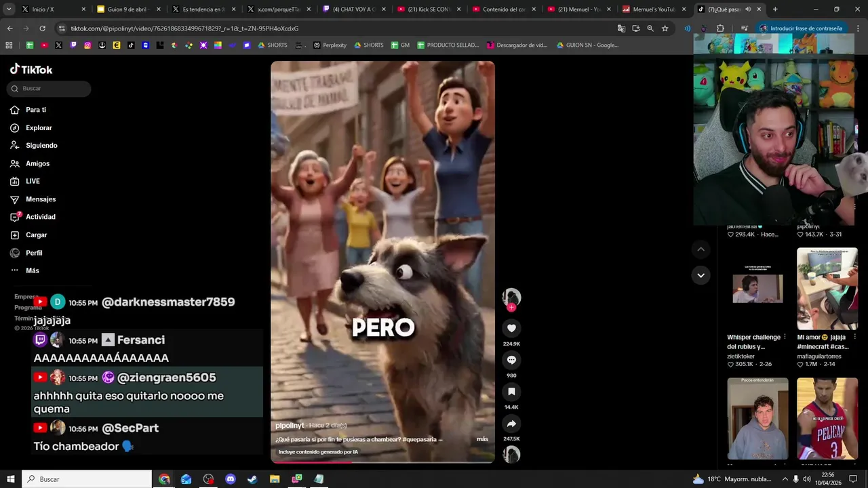Share the video with the arrow icon

click(511, 424)
